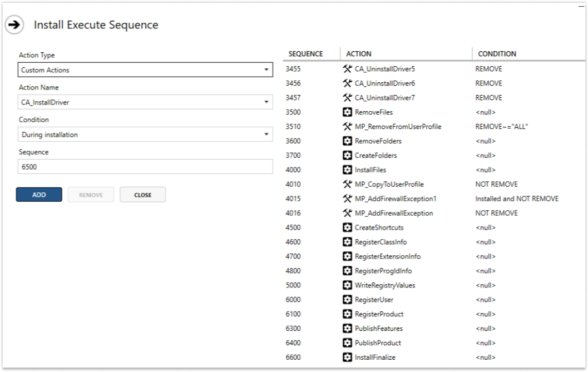Select the InstallFinalize action name

pos(375,358)
